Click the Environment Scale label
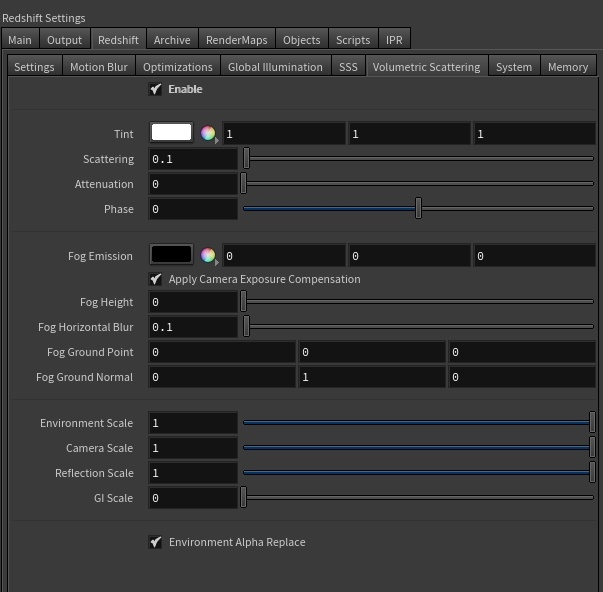Image resolution: width=603 pixels, height=592 pixels. pos(87,423)
